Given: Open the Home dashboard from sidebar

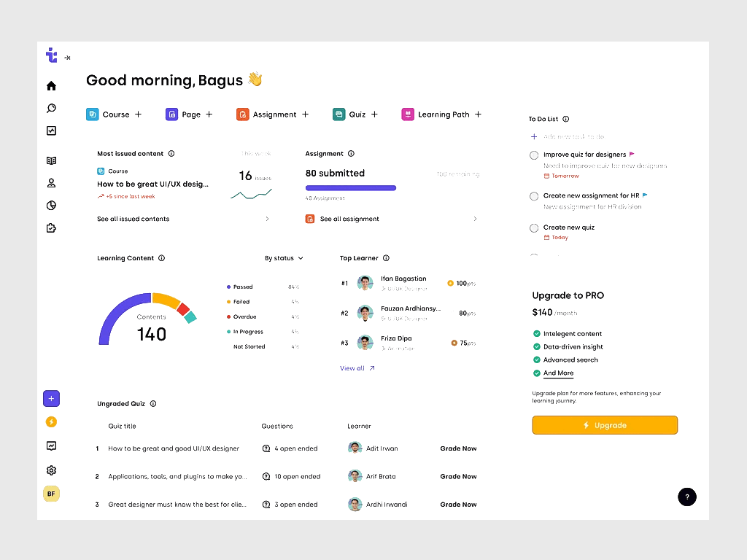Looking at the screenshot, I should [x=51, y=85].
